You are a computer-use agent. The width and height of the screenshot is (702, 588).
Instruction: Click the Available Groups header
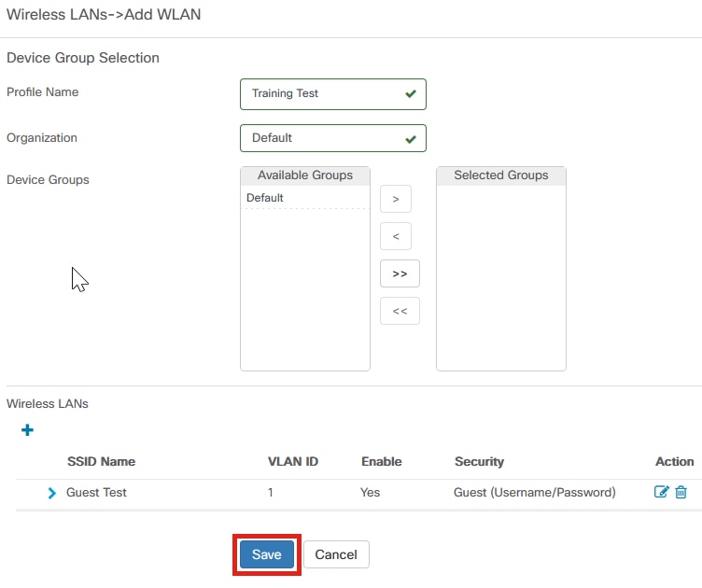tap(305, 175)
